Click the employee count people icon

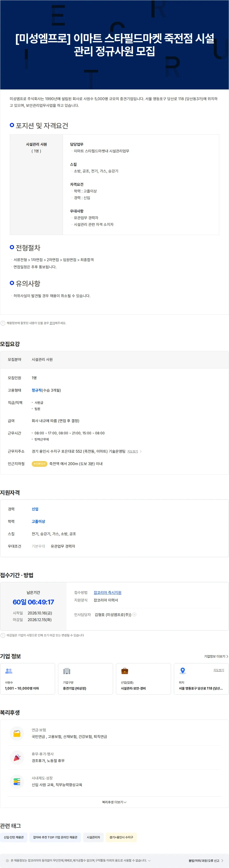tap(9, 671)
